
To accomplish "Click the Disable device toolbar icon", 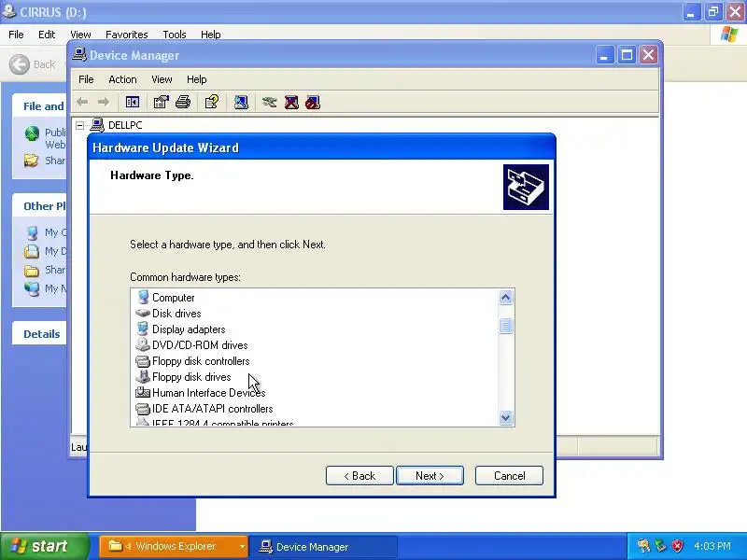I will click(x=313, y=102).
